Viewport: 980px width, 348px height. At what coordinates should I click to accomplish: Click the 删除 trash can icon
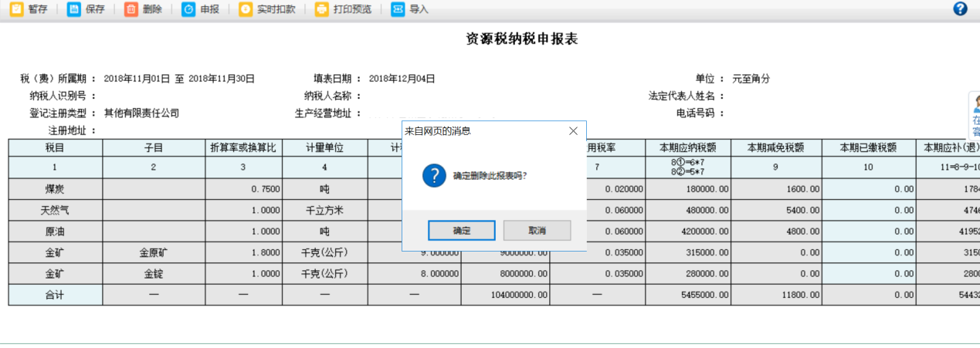pyautogui.click(x=131, y=9)
